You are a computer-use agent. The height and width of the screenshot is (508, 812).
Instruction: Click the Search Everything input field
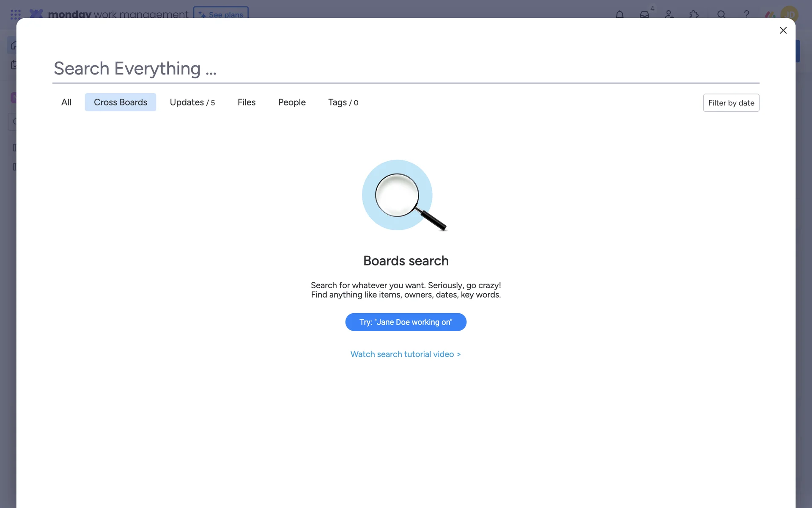pos(405,69)
